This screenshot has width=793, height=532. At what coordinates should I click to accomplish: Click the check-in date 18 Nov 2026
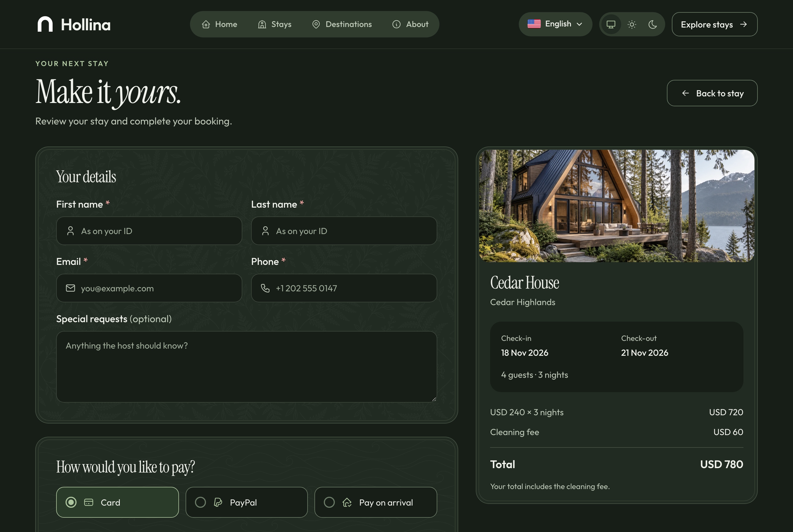(x=525, y=352)
